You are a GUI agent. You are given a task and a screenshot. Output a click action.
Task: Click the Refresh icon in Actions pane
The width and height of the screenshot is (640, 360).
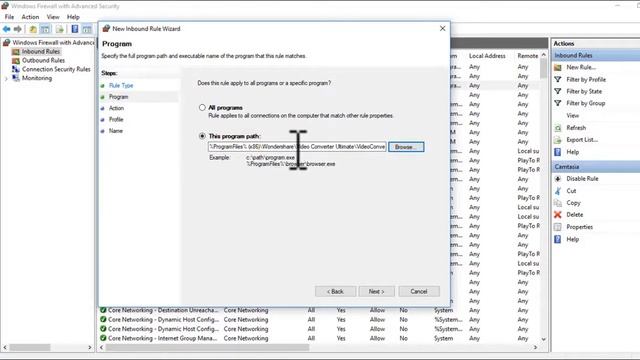pyautogui.click(x=558, y=128)
